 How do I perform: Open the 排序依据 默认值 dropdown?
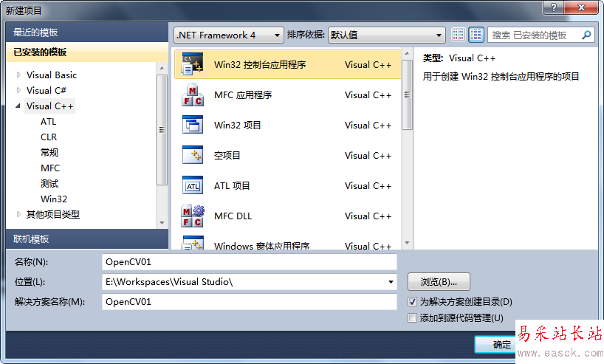(x=386, y=35)
